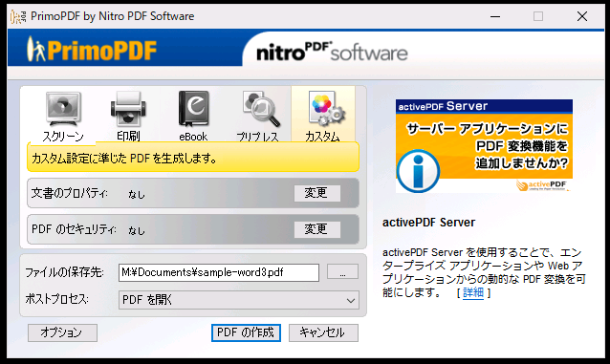Click the activePDF Server heading text

tap(428, 223)
